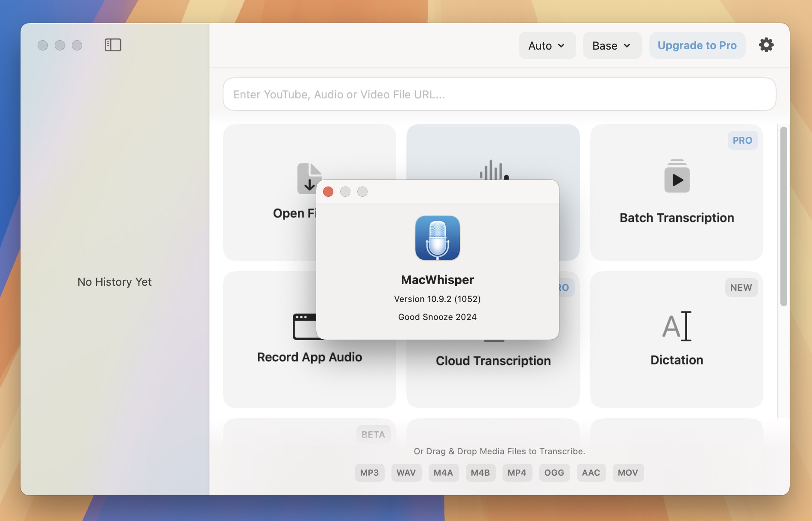
Task: Click the MP3 format tag
Action: (369, 473)
